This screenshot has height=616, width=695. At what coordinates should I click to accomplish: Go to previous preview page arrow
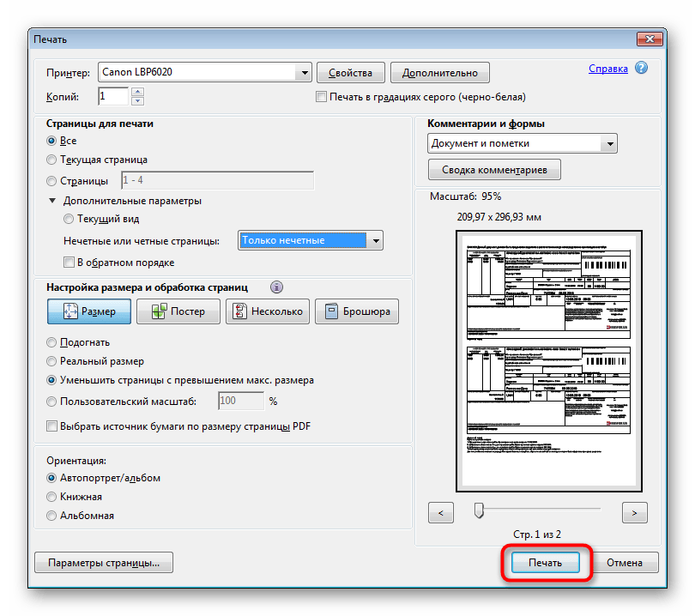pos(440,512)
